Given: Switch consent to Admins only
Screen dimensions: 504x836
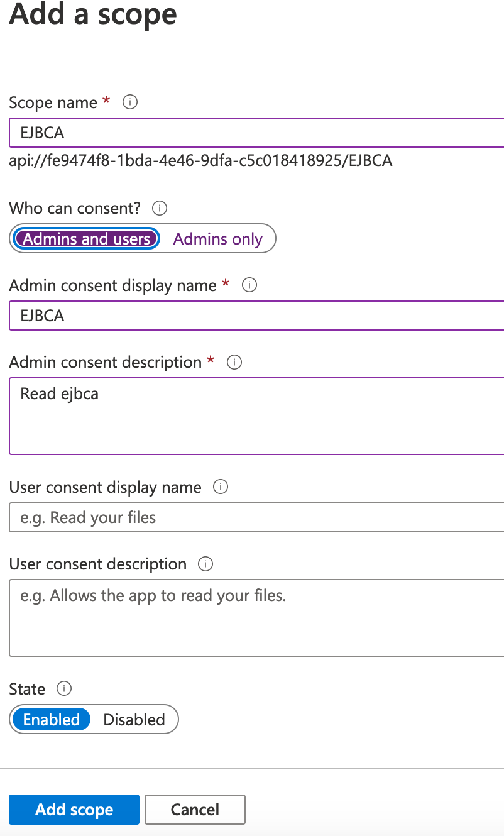Looking at the screenshot, I should [217, 239].
